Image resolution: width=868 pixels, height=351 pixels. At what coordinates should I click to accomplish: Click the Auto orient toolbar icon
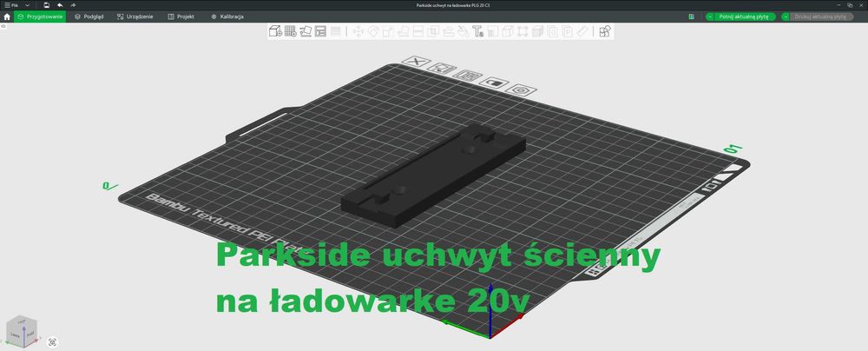tap(306, 31)
